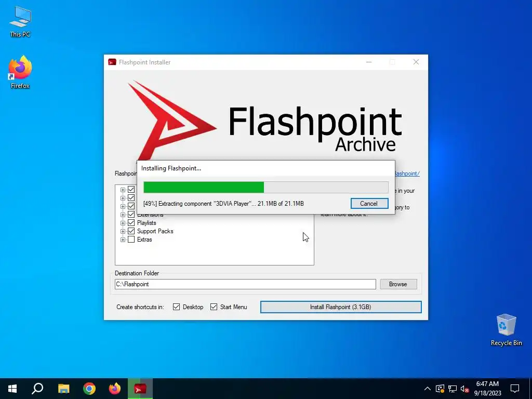Screen dimensions: 532x399
Task: Launch File Explorer from the taskbar
Action: click(x=63, y=389)
